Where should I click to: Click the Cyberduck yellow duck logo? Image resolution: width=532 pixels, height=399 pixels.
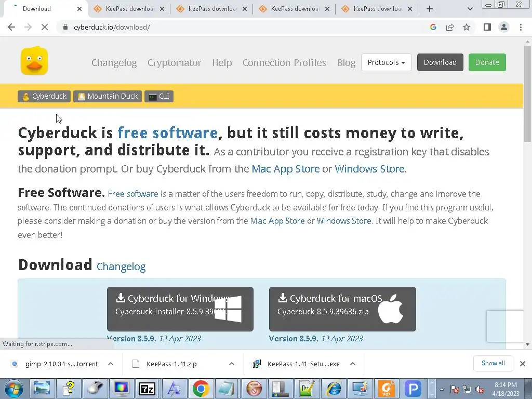tap(34, 61)
